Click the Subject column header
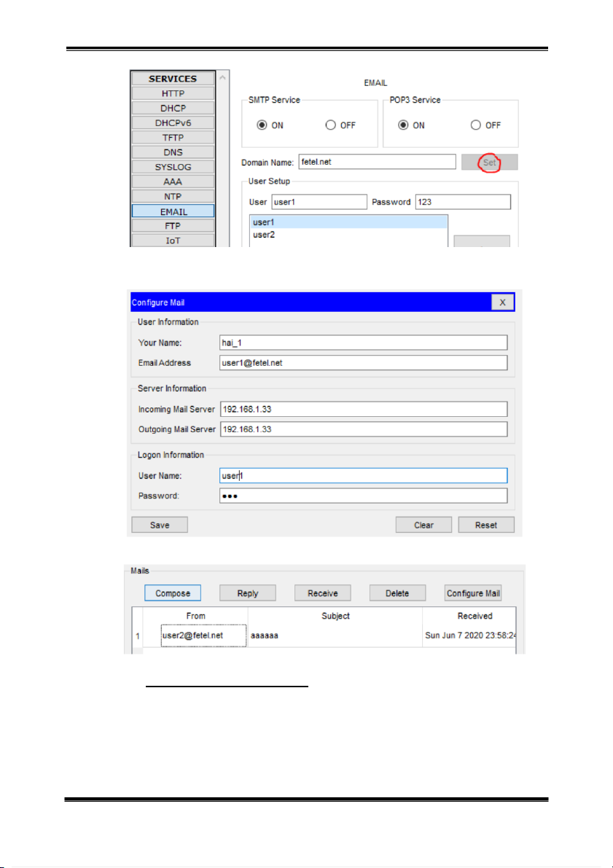 (x=335, y=616)
